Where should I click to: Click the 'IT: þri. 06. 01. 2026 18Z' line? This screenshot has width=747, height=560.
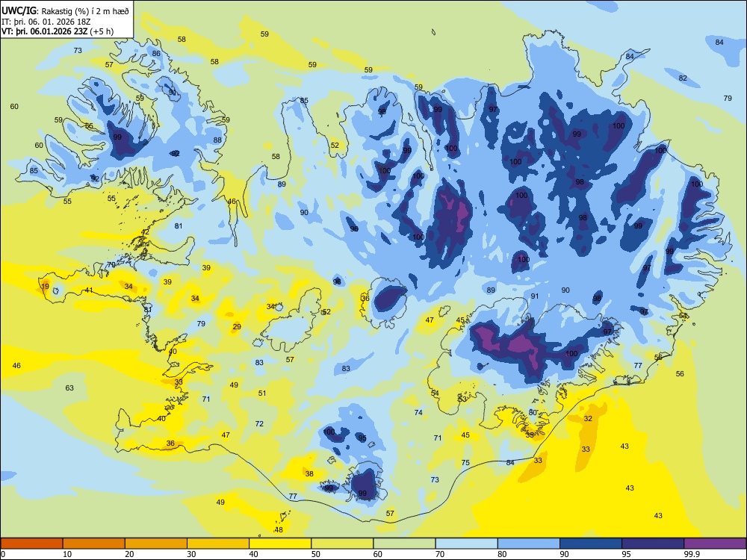coord(46,22)
